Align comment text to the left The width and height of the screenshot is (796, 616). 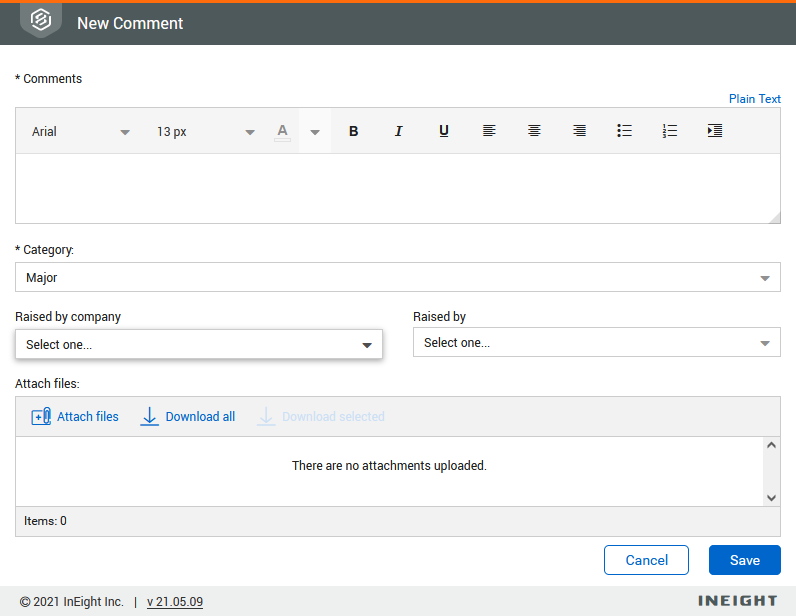pos(489,131)
